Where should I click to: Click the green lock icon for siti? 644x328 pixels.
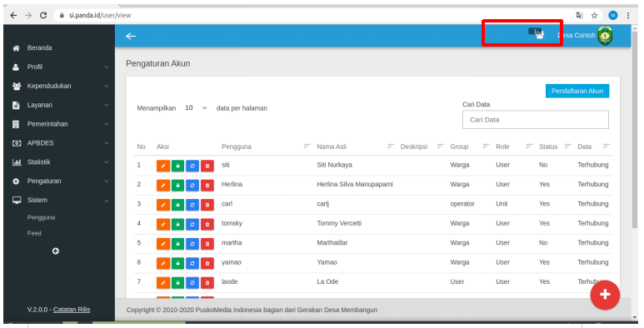click(177, 166)
